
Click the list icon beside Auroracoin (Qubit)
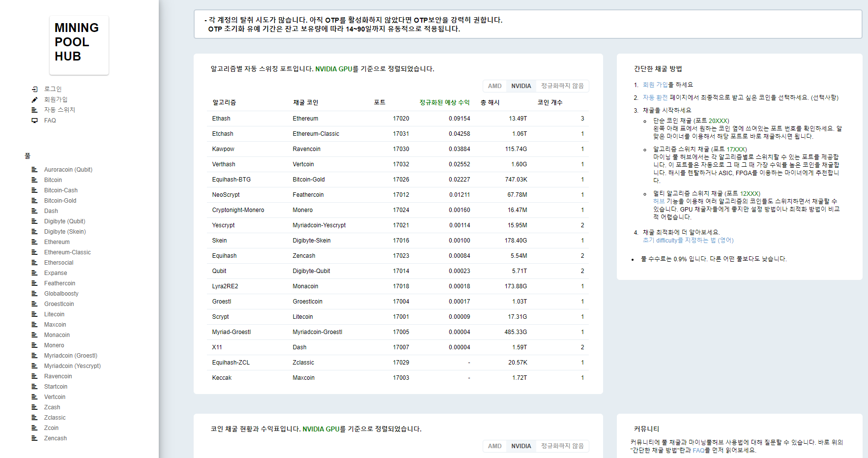tap(34, 170)
